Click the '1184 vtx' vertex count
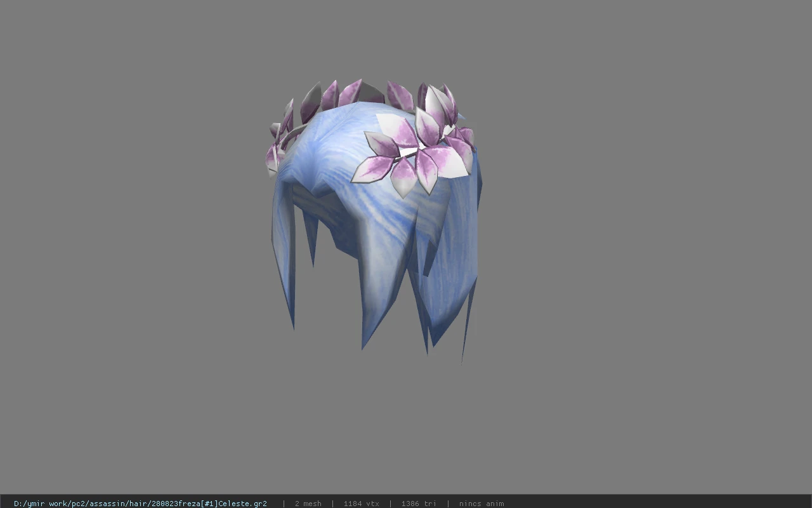Image resolution: width=812 pixels, height=508 pixels. [x=361, y=504]
